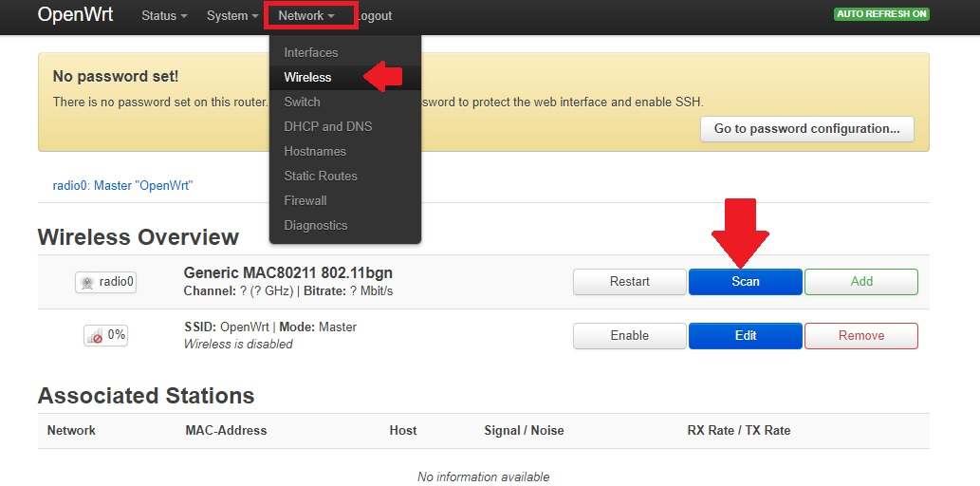Select Diagnostics from the menu

coord(316,225)
